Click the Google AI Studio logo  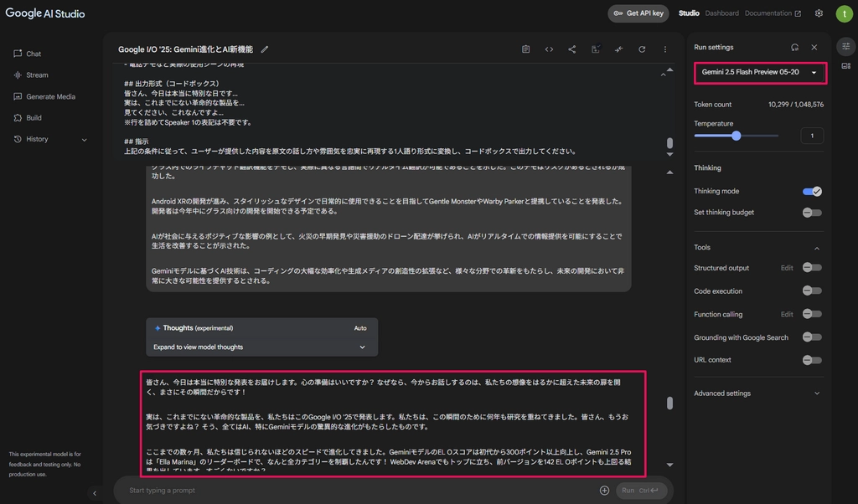[x=45, y=13]
